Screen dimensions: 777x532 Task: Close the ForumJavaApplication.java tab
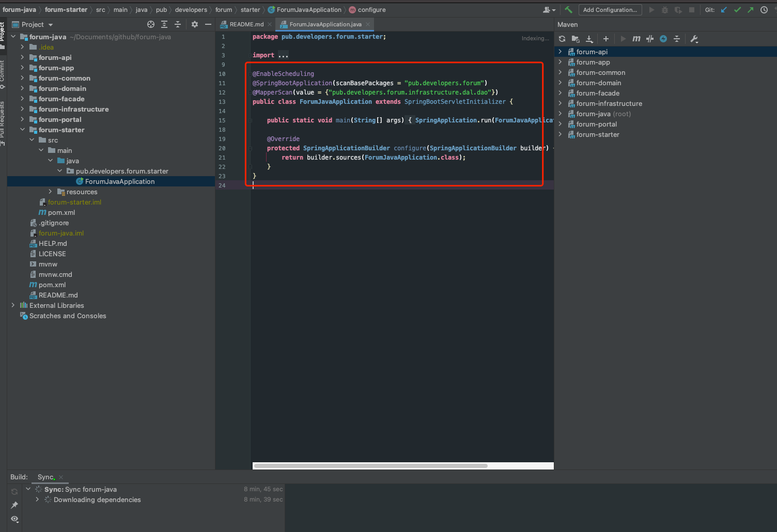pos(368,24)
